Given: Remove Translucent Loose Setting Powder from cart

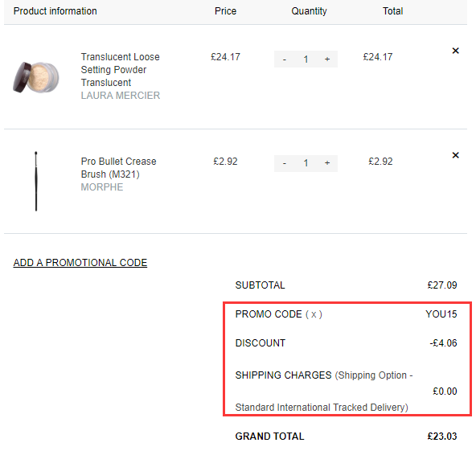Looking at the screenshot, I should [455, 51].
